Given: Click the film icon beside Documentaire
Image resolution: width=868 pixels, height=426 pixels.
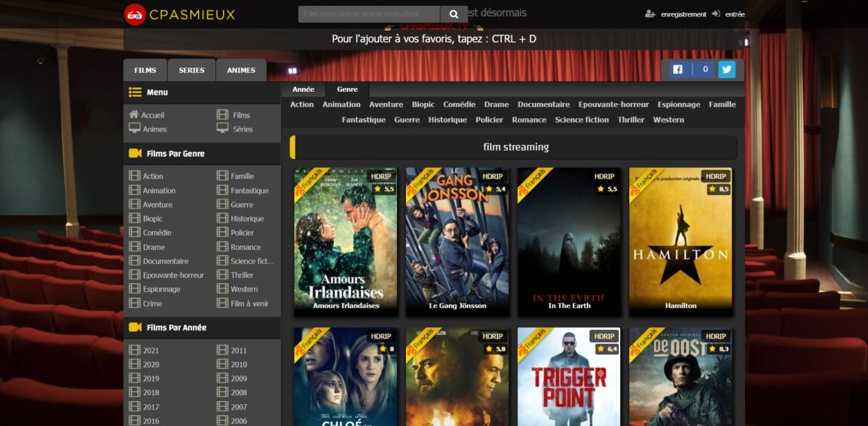Looking at the screenshot, I should tap(135, 261).
